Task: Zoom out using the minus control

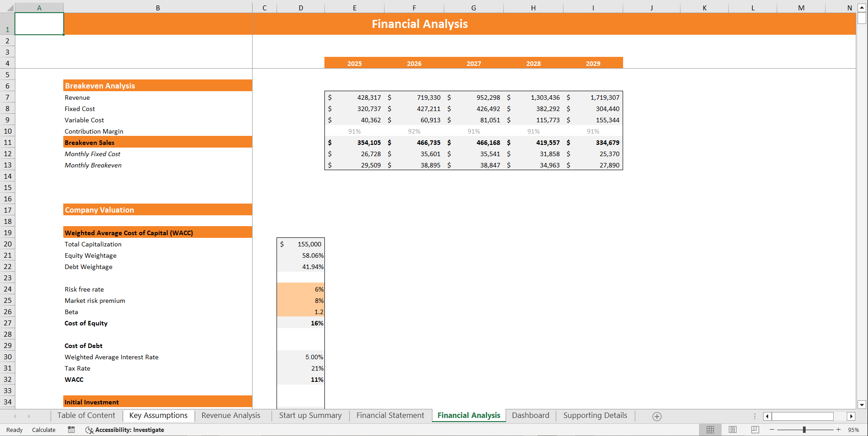Action: point(772,430)
